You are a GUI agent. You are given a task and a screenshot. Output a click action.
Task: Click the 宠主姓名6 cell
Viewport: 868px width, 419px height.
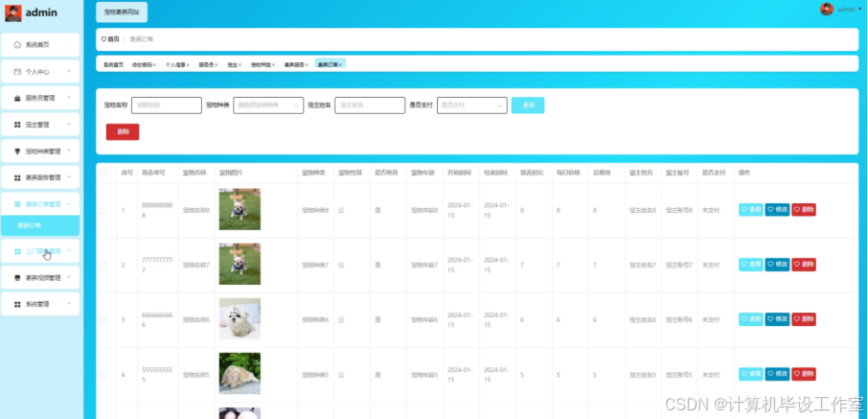[643, 320]
